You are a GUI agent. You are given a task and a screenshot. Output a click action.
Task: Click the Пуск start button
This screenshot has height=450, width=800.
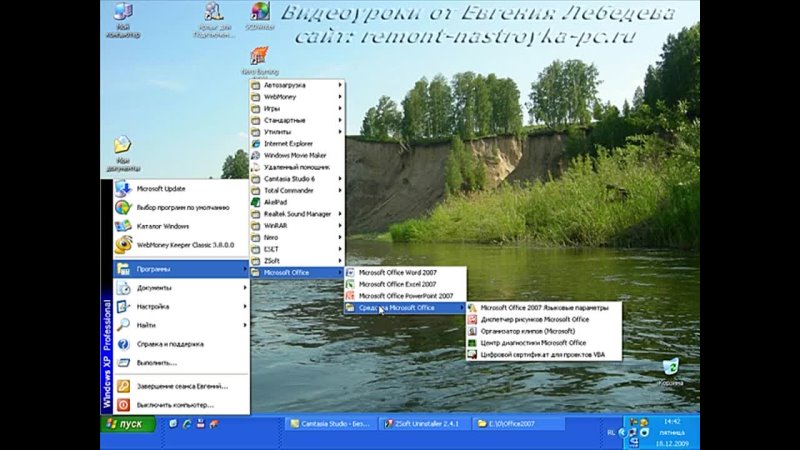coord(128,424)
